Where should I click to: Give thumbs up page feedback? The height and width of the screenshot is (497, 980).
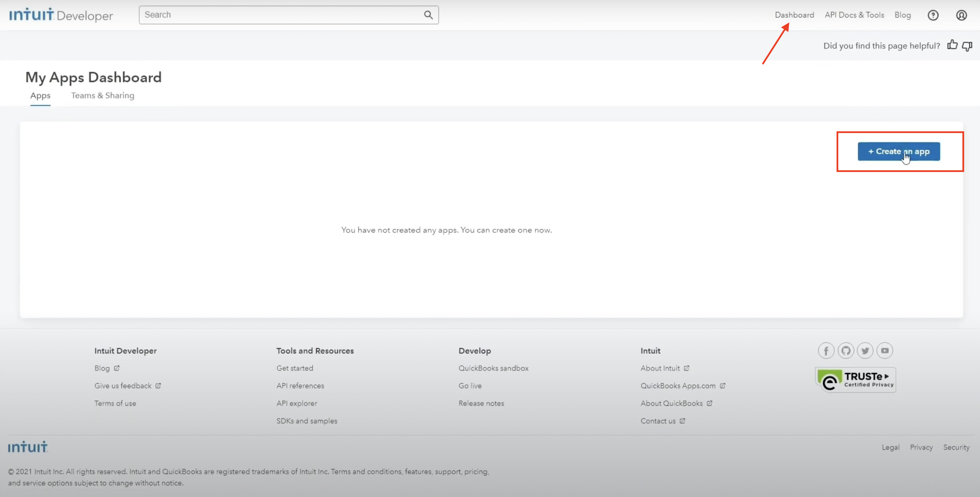952,45
